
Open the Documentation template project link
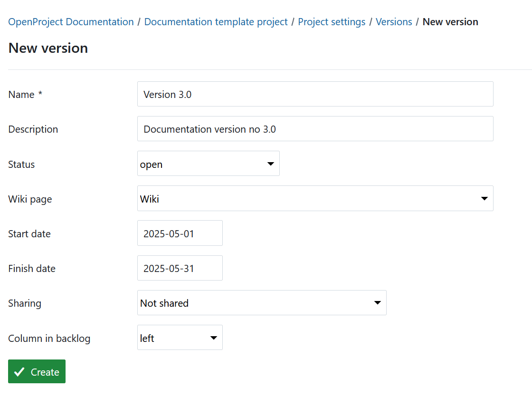pyautogui.click(x=216, y=21)
